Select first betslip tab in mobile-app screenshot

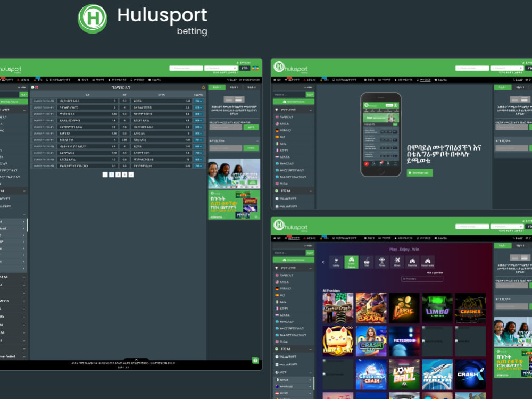point(503,88)
